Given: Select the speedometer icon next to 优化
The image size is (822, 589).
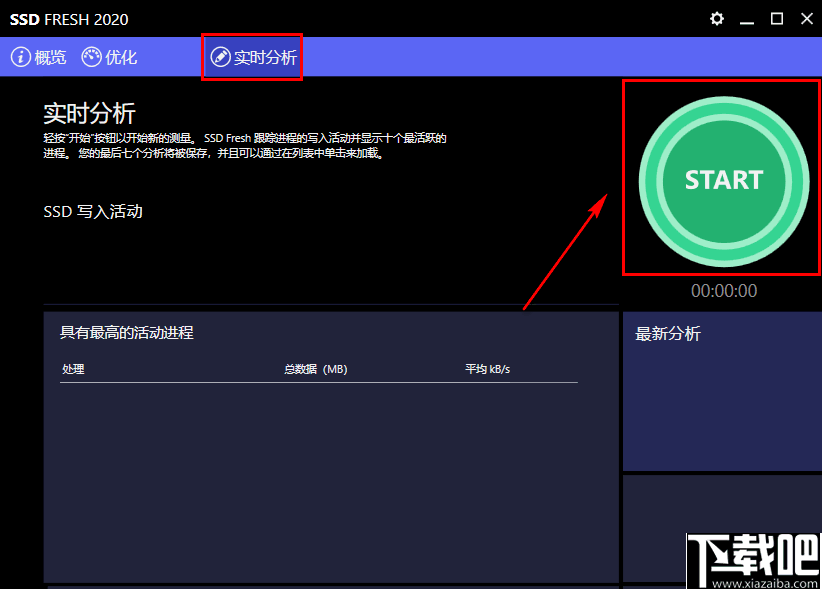Looking at the screenshot, I should point(89,57).
